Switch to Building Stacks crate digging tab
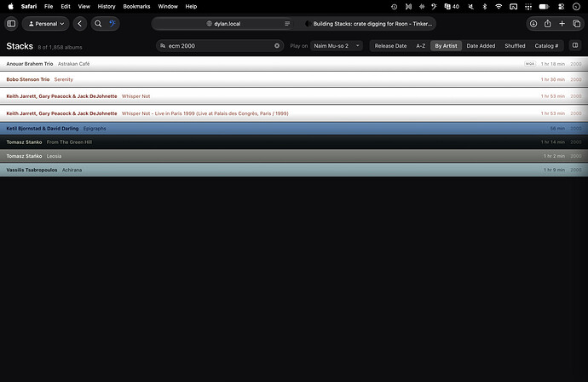The height and width of the screenshot is (382, 588). pos(369,24)
